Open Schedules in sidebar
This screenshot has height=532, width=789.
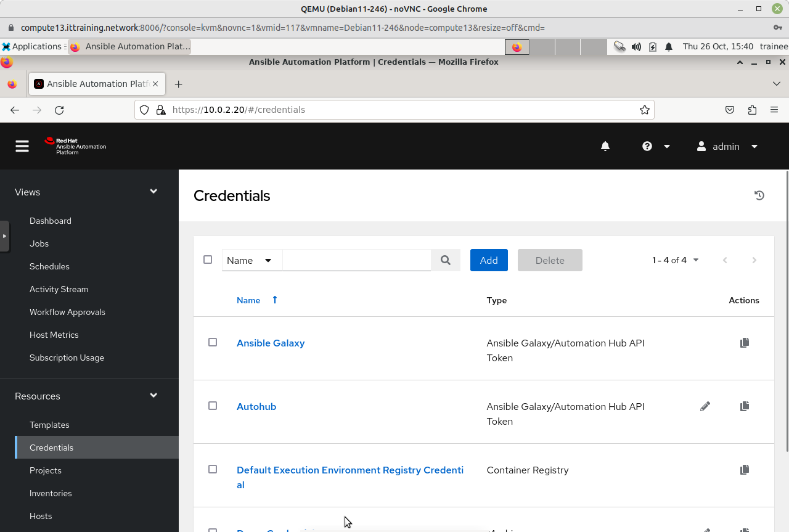coord(49,266)
